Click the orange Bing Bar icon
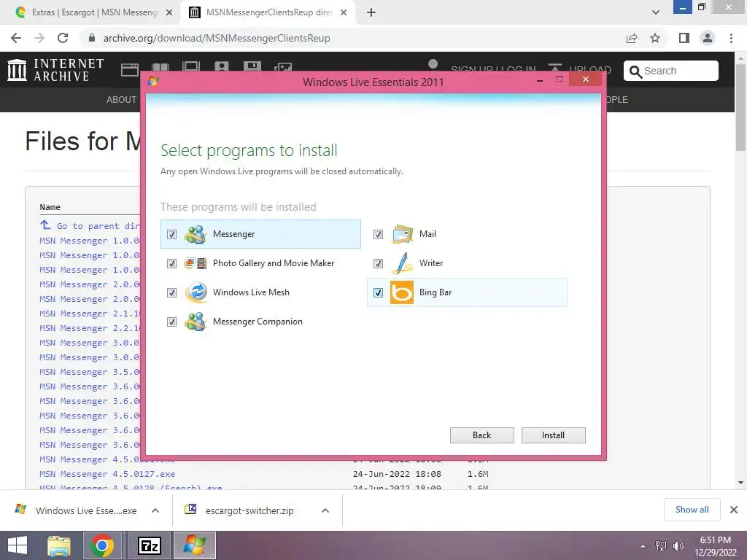 pyautogui.click(x=402, y=292)
